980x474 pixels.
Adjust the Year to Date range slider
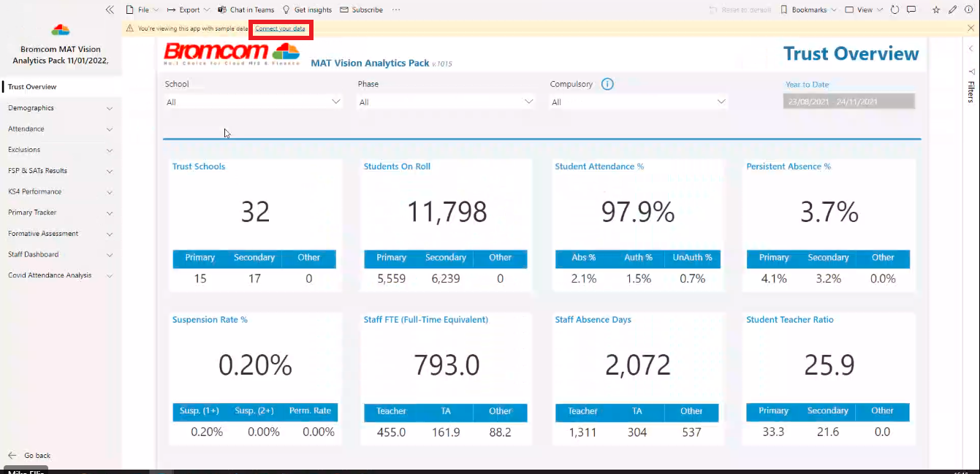848,102
